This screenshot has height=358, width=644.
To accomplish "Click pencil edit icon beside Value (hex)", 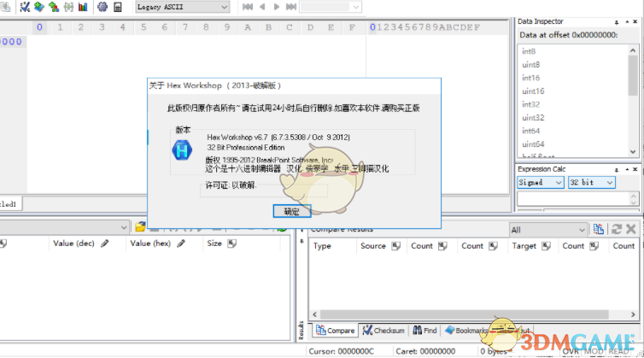I will tap(181, 244).
